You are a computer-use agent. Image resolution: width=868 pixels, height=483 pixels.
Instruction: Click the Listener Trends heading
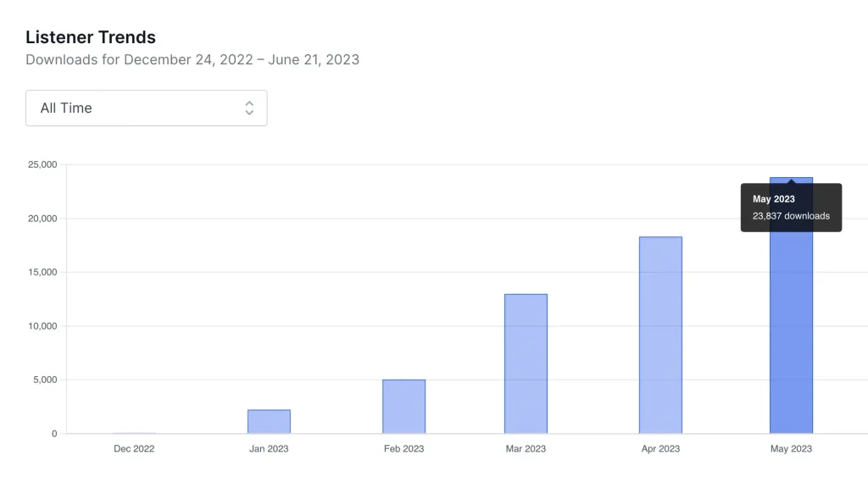[x=91, y=37]
